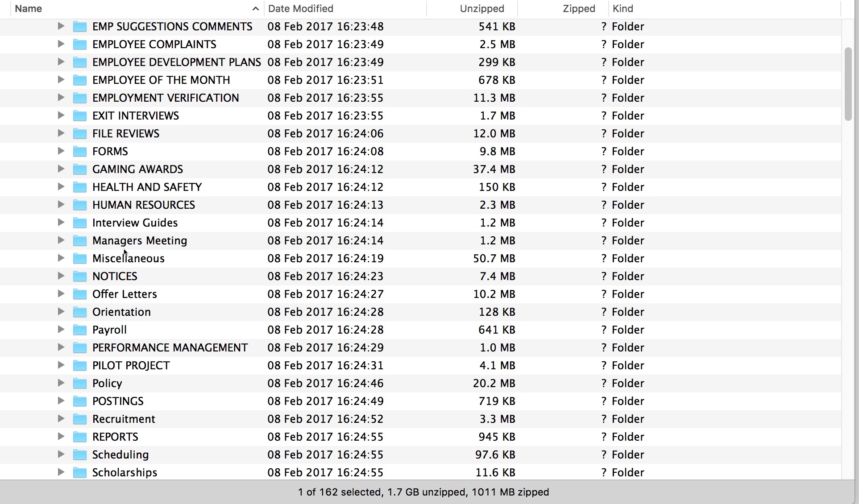Image resolution: width=859 pixels, height=504 pixels.
Task: Click the Orientation folder icon
Action: (80, 312)
